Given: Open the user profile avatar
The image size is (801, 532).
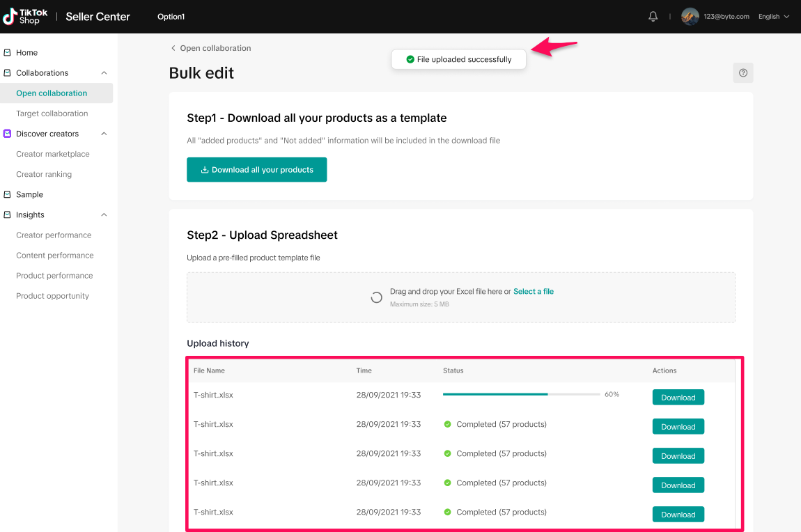Looking at the screenshot, I should point(690,17).
